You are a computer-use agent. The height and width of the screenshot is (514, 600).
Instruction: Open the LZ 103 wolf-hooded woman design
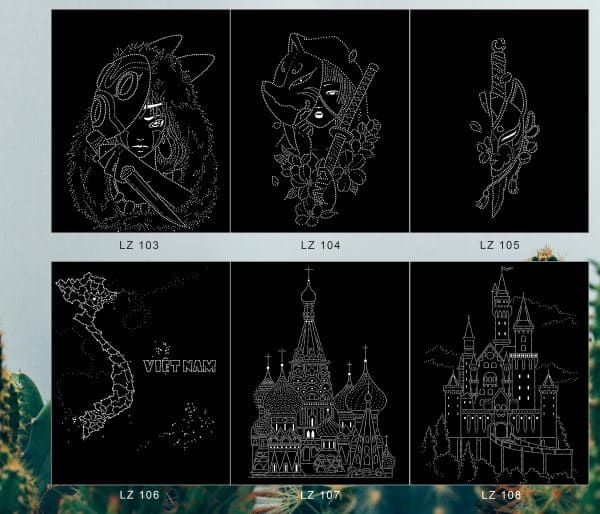pos(140,121)
